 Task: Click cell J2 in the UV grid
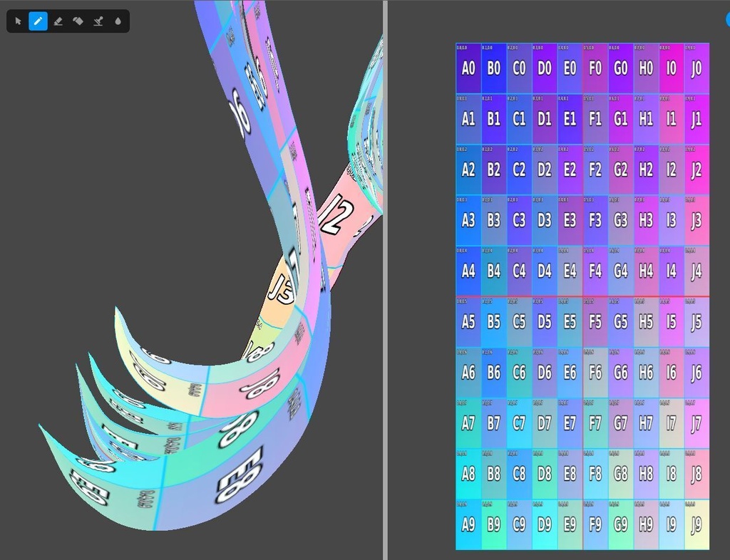point(696,170)
